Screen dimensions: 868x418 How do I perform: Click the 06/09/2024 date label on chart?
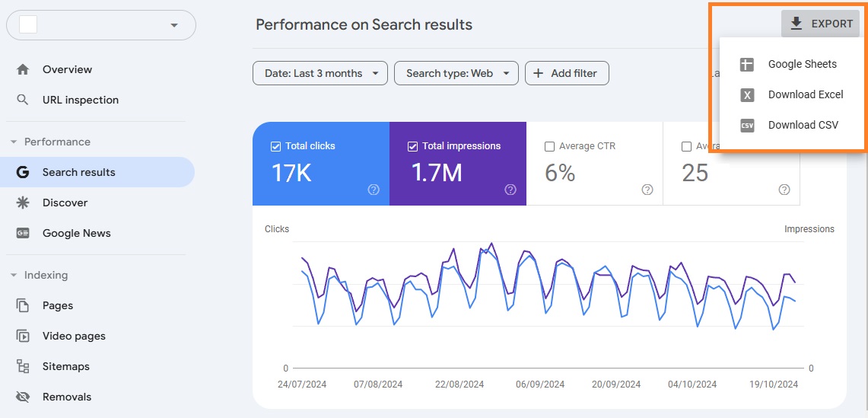[539, 384]
